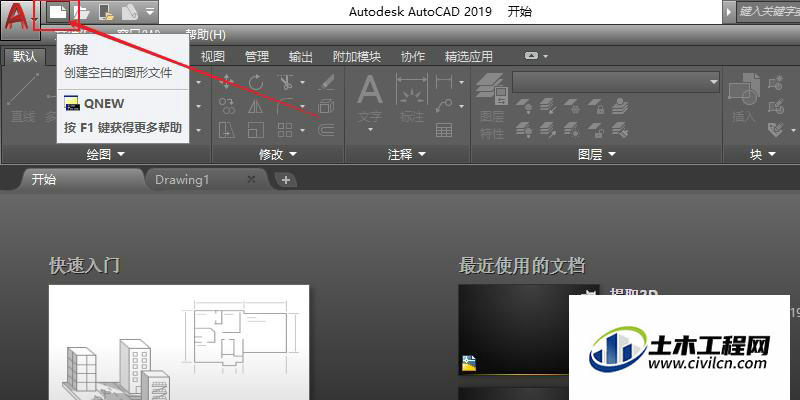Click the Thaw All Layers icon
The image size is (800, 400).
[572, 130]
